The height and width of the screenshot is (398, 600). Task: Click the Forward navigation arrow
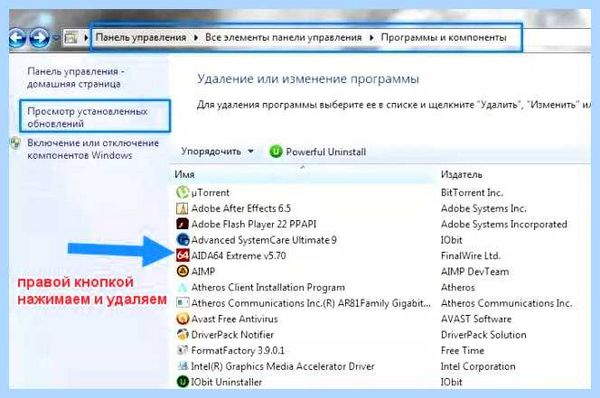pos(40,38)
